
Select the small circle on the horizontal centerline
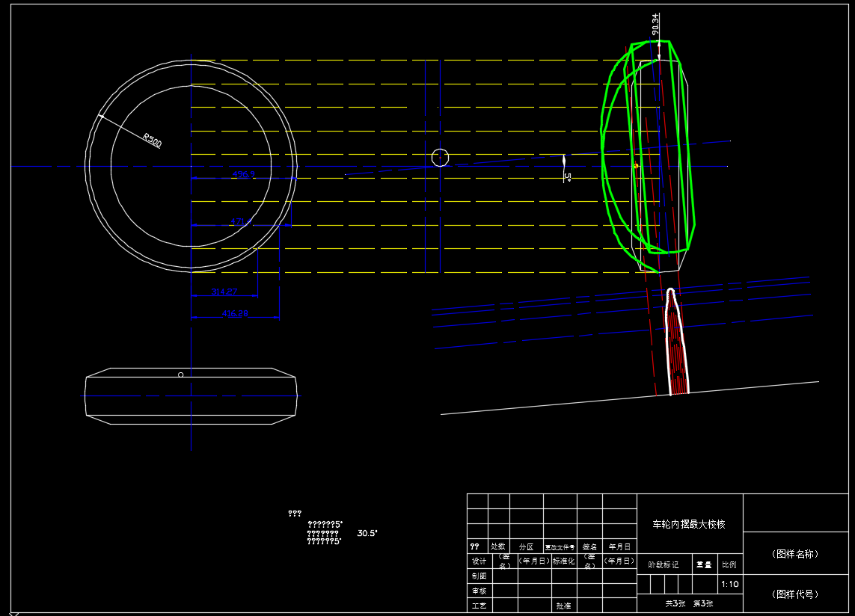(440, 157)
